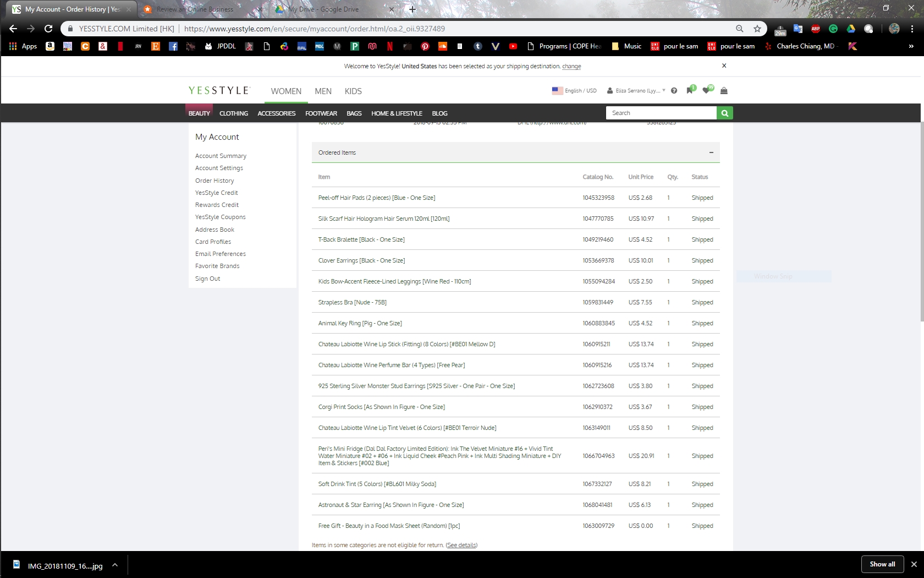Open the Adblock Plus extension

[816, 29]
